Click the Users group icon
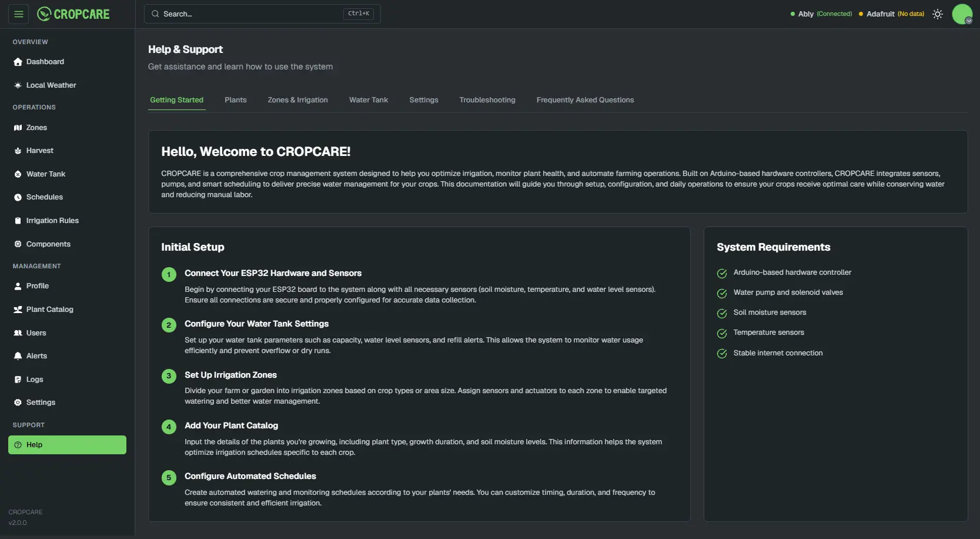The height and width of the screenshot is (539, 980). point(18,333)
